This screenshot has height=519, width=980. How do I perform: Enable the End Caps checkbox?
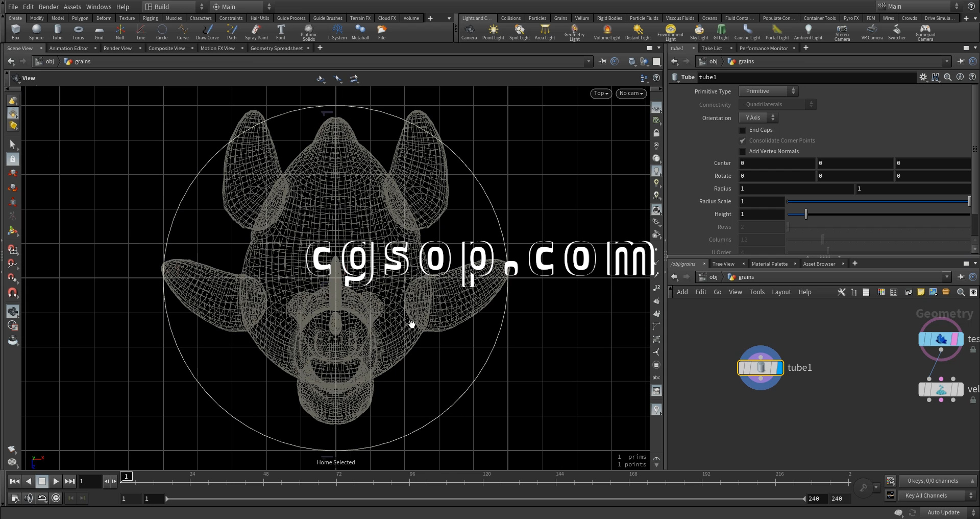click(743, 130)
